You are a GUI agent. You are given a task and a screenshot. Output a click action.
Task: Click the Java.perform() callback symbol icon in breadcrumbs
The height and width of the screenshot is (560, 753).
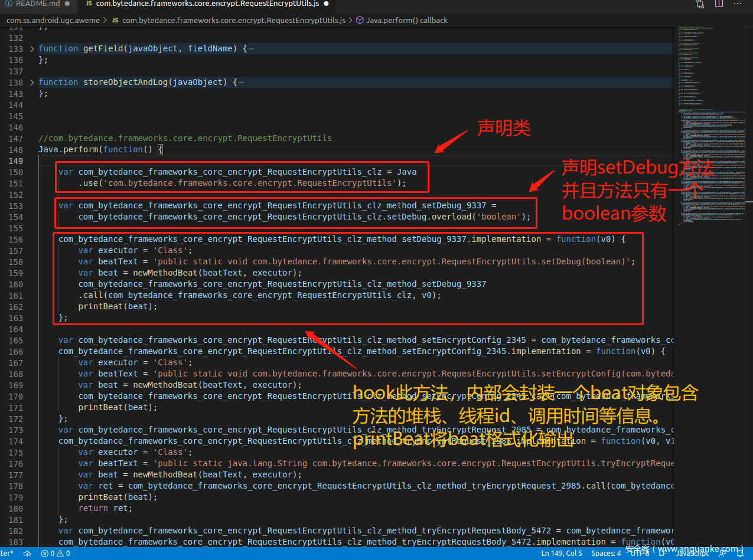pos(359,20)
